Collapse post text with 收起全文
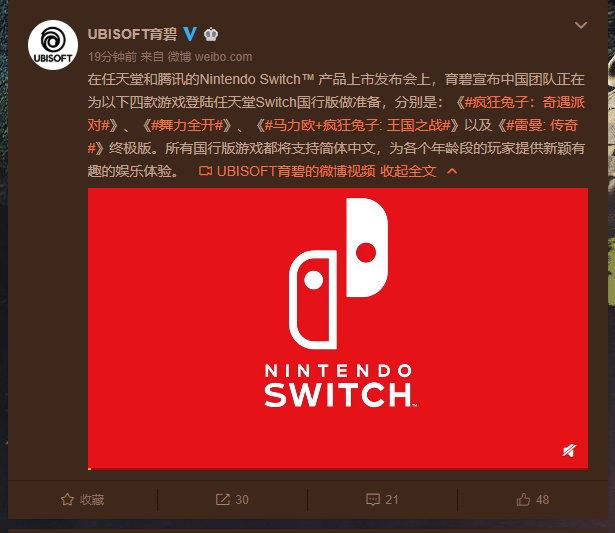The image size is (615, 533). 408,171
